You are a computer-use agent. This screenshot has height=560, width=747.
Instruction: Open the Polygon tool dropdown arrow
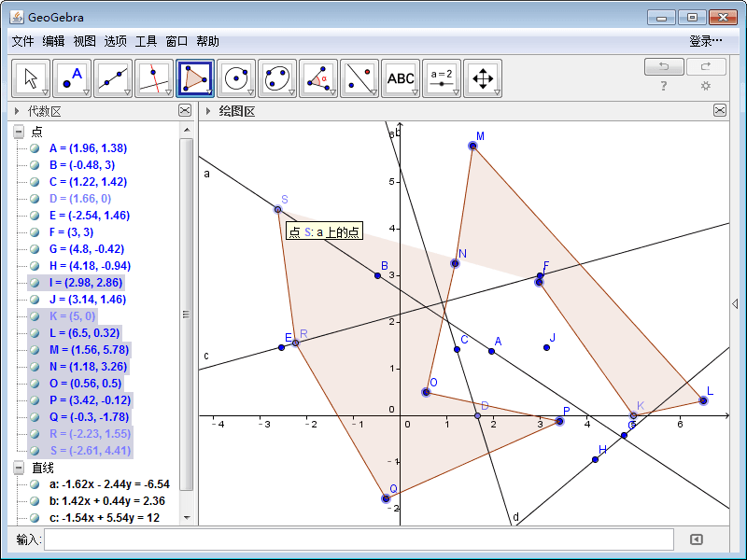(x=209, y=92)
